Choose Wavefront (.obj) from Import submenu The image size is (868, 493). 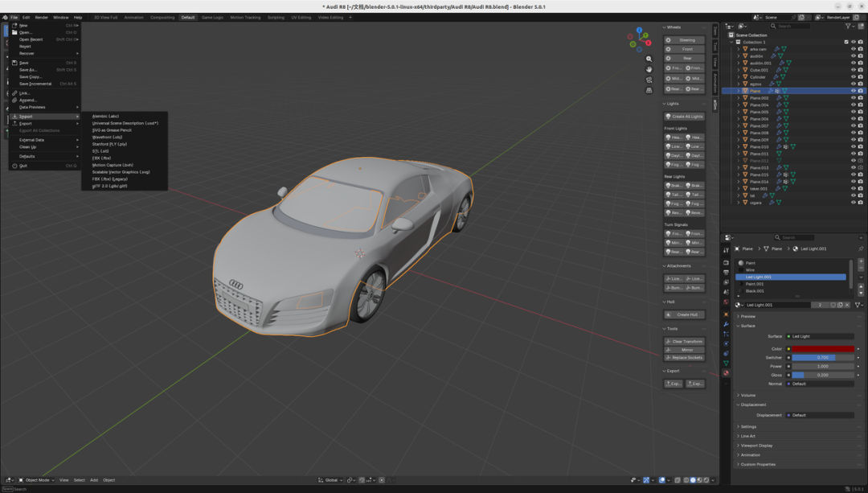click(108, 137)
